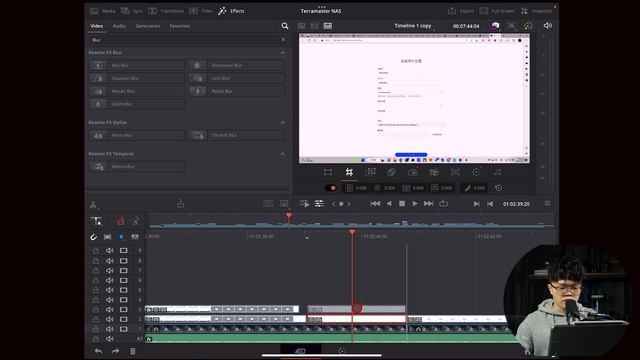Open the Dynamic Zoom tool

[370, 172]
